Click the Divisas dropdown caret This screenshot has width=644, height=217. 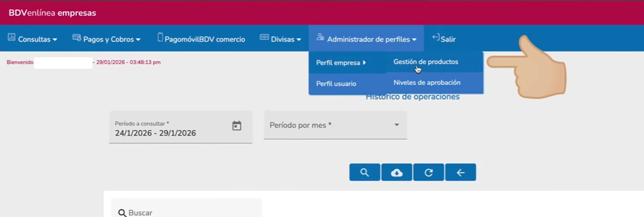coord(299,40)
